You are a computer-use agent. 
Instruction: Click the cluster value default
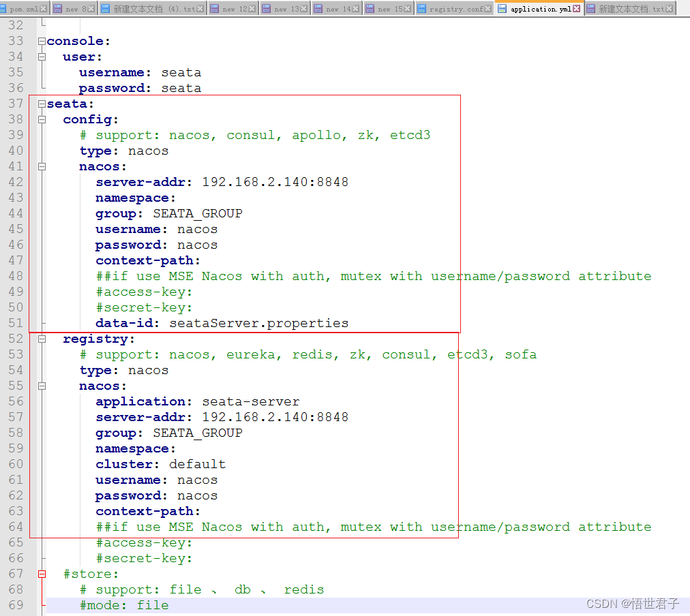[197, 464]
